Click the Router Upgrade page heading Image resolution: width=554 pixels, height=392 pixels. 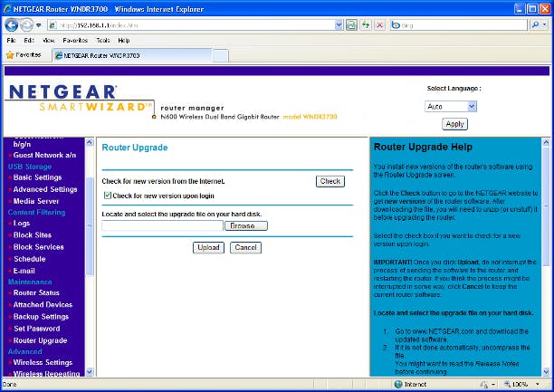click(x=135, y=148)
